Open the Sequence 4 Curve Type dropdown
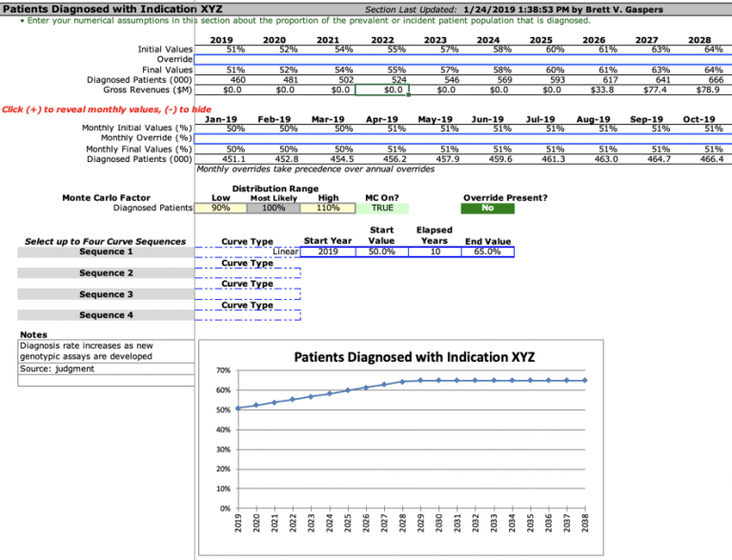 [x=248, y=315]
